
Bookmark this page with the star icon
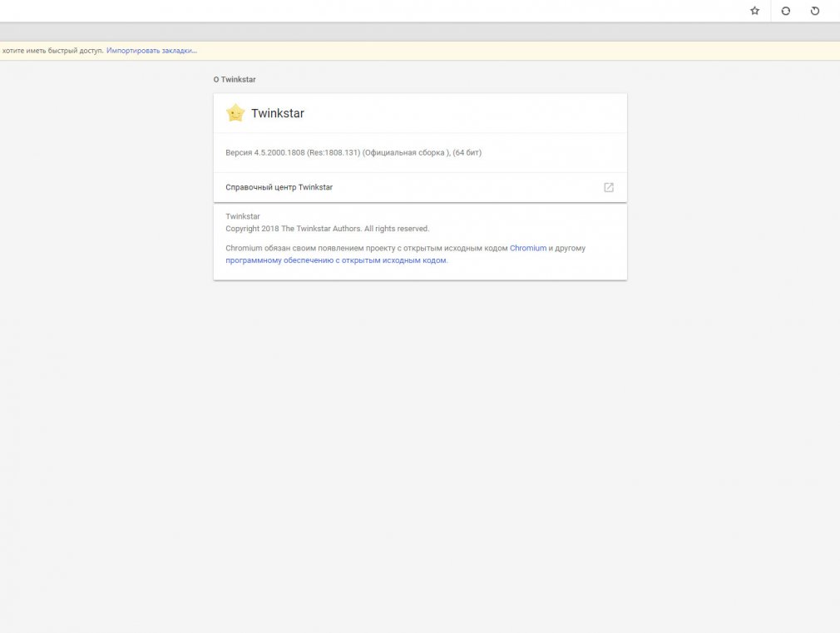coord(754,11)
